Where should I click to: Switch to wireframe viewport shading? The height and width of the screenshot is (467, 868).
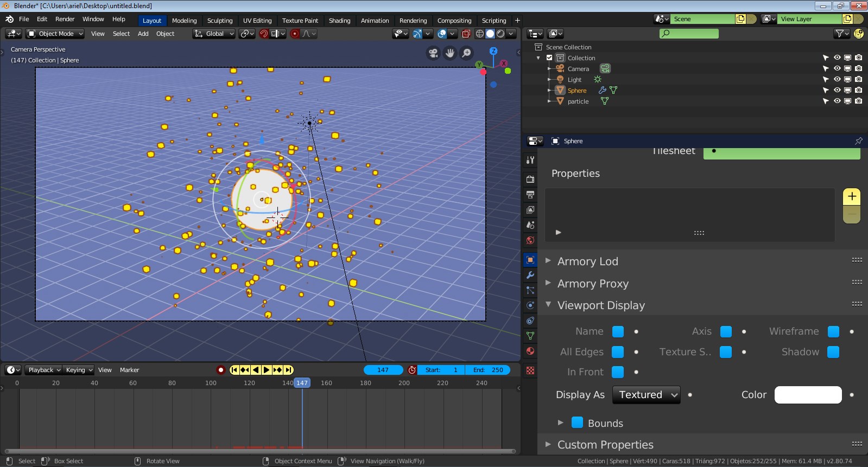point(480,34)
